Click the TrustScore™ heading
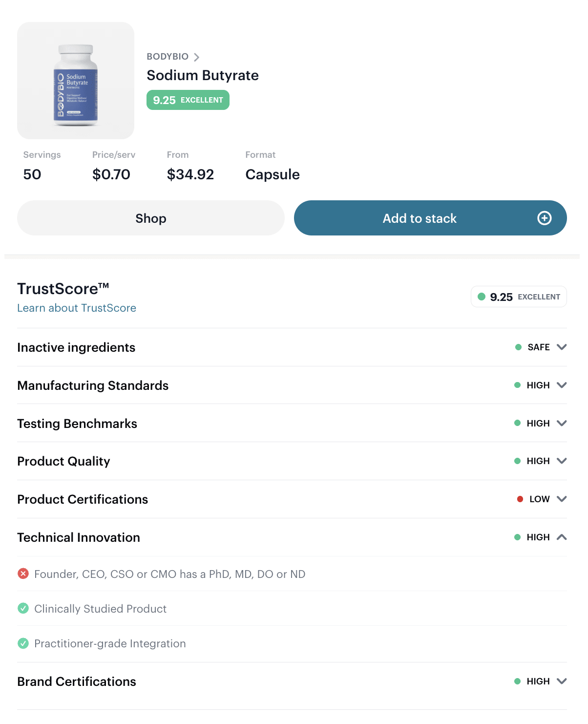The width and height of the screenshot is (588, 724). coord(63,289)
